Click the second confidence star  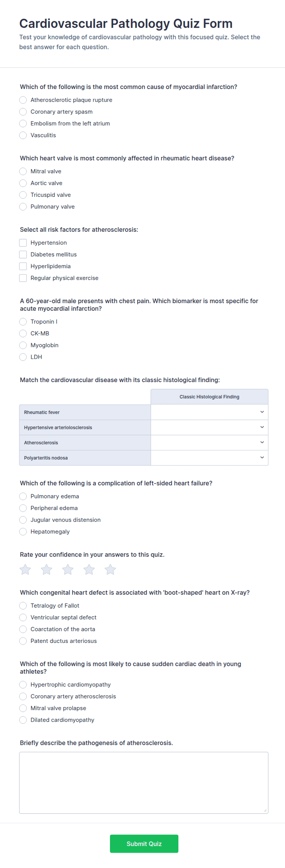pyautogui.click(x=47, y=569)
